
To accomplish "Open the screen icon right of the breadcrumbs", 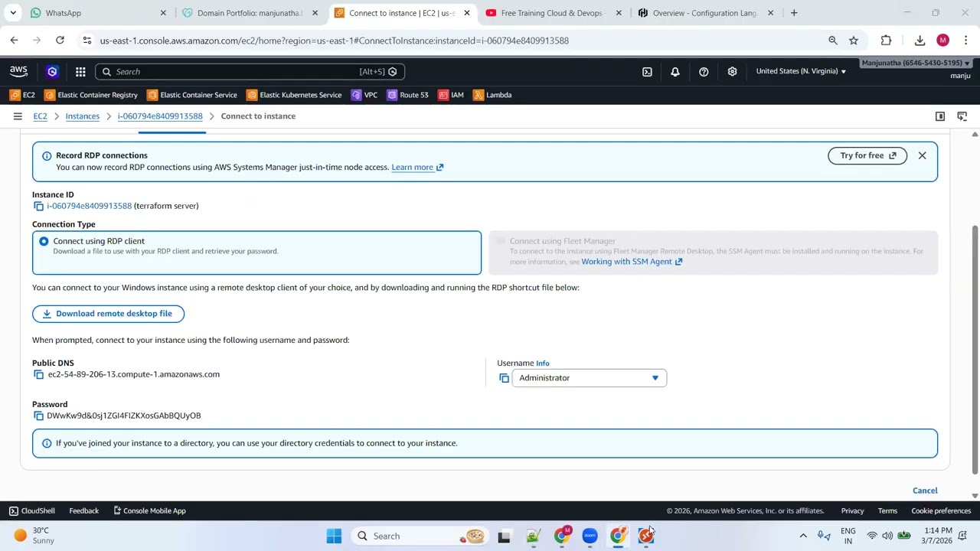I will coord(962,116).
